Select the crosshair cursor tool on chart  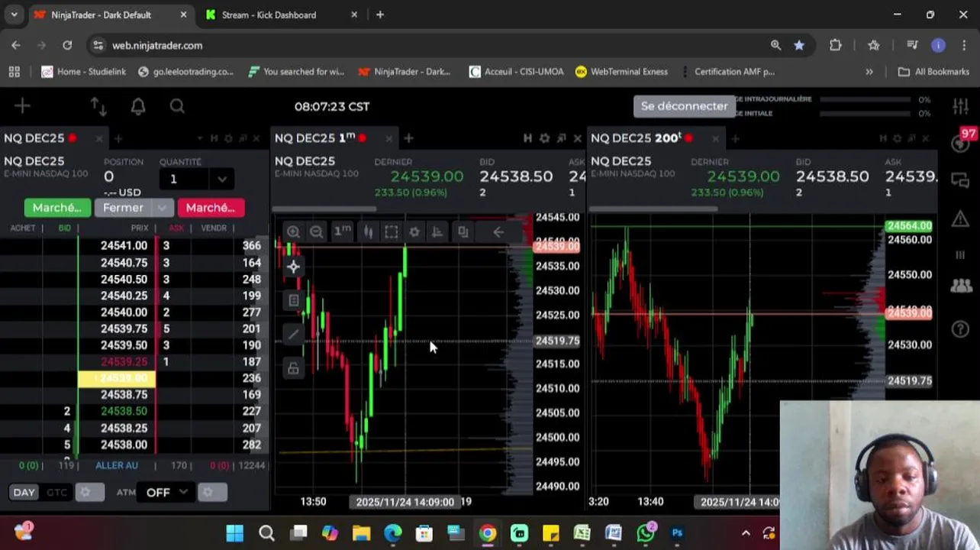(x=293, y=267)
